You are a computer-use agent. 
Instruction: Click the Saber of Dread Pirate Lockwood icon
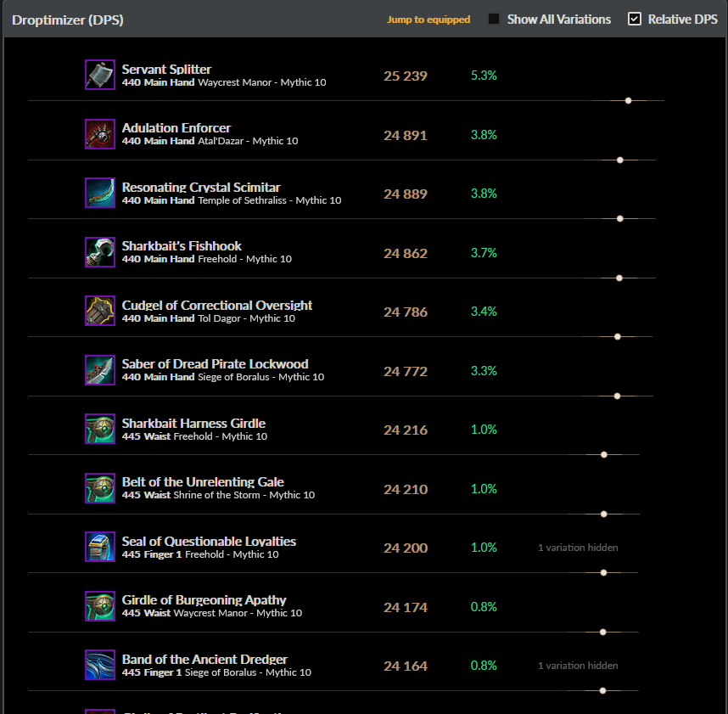(x=99, y=370)
